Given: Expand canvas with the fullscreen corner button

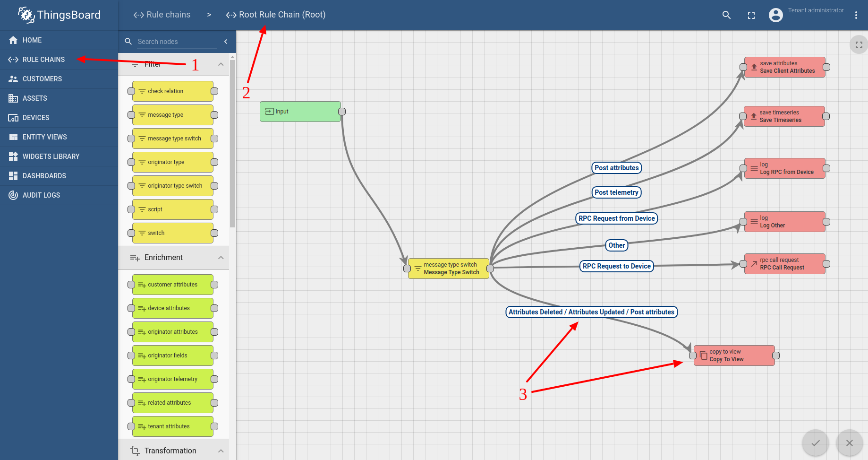Looking at the screenshot, I should tap(859, 45).
